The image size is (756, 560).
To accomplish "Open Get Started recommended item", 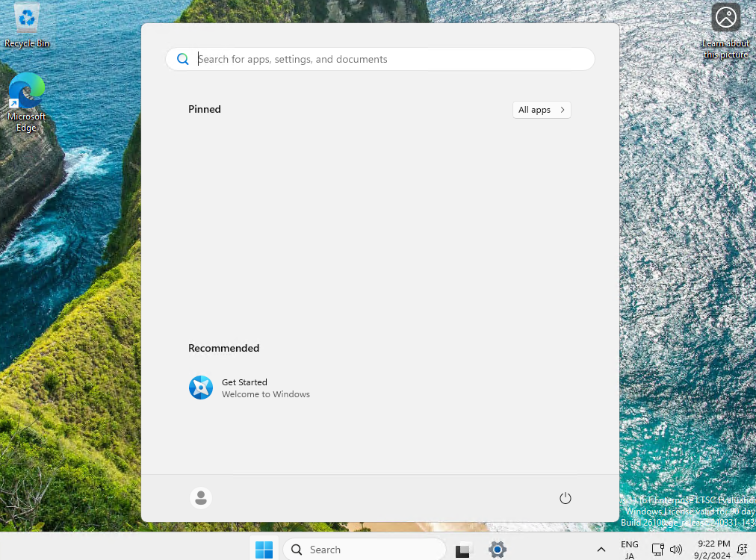I will [x=250, y=388].
